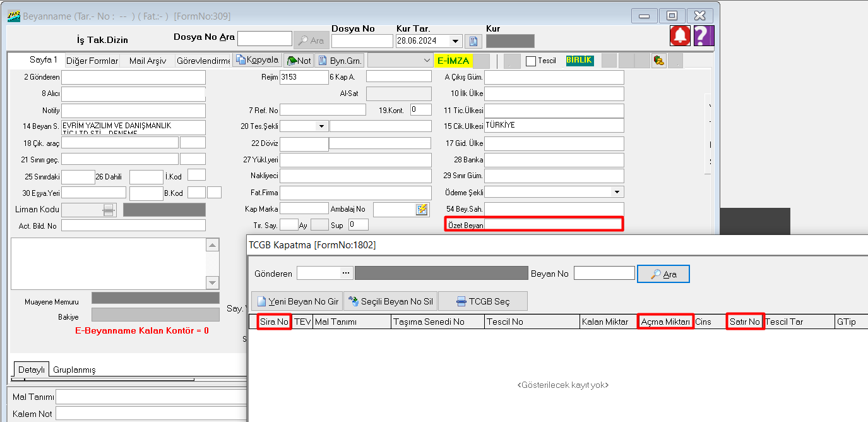Viewport: 868px width, 422px height.
Task: Expand the 20 Tes.Şekli dropdown
Action: coord(321,126)
